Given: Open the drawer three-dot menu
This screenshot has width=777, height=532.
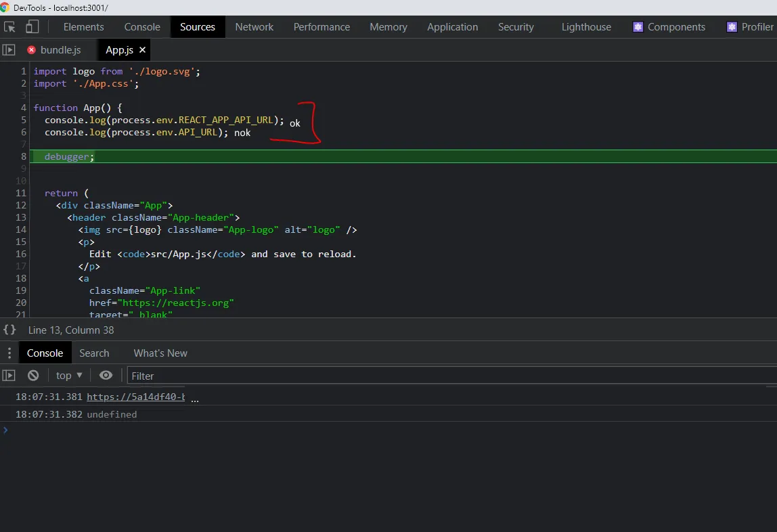Looking at the screenshot, I should [9, 353].
